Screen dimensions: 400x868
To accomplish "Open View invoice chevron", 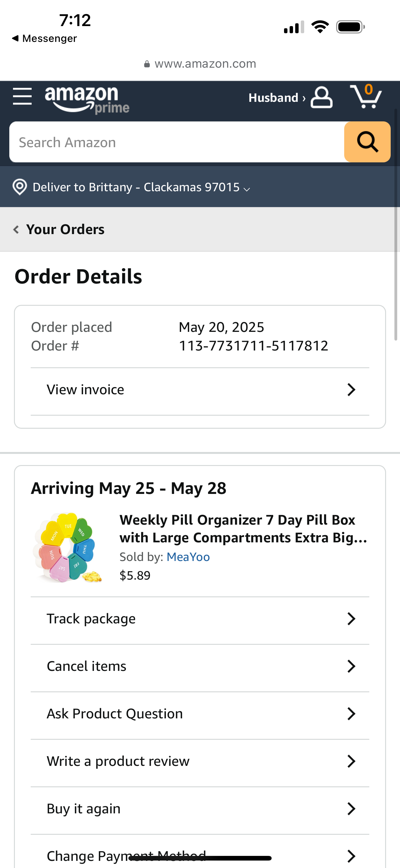I will point(351,390).
